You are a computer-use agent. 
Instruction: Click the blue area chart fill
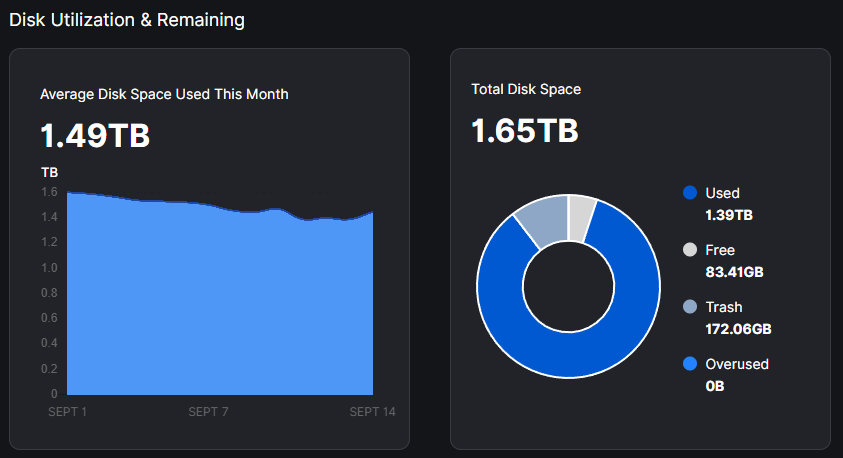(220, 300)
